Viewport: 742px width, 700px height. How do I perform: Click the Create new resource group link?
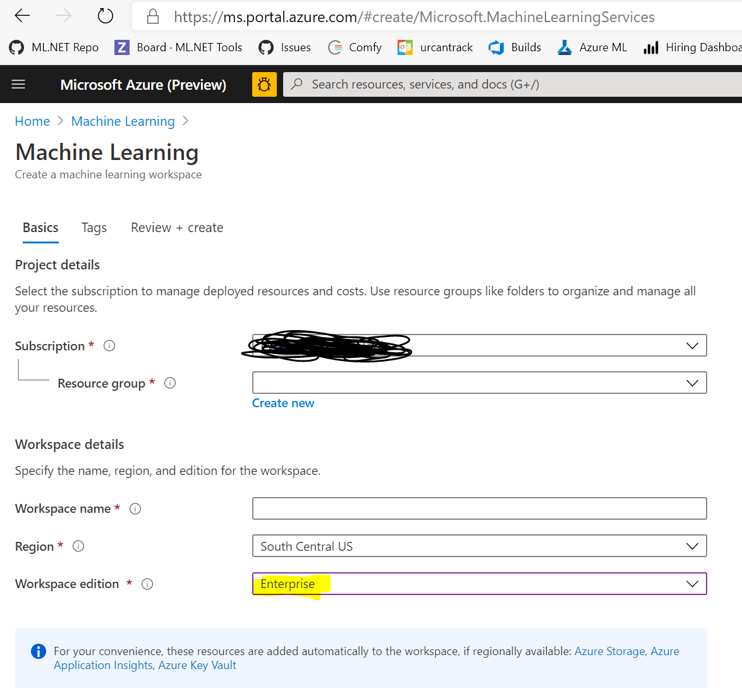click(x=283, y=403)
